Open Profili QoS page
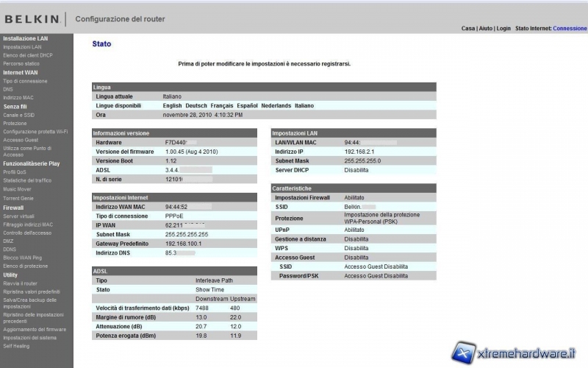Image resolution: width=588 pixels, height=368 pixels. pos(15,171)
